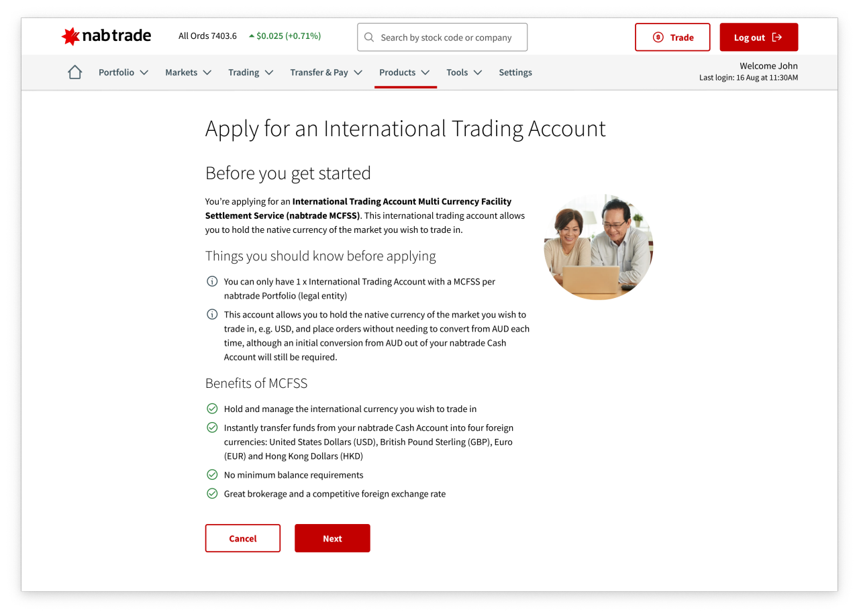The width and height of the screenshot is (859, 616).
Task: Click the stock code search field
Action: click(442, 38)
